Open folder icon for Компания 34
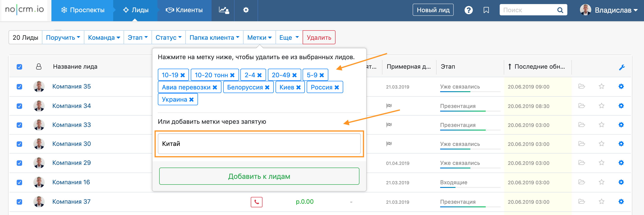 tap(582, 106)
